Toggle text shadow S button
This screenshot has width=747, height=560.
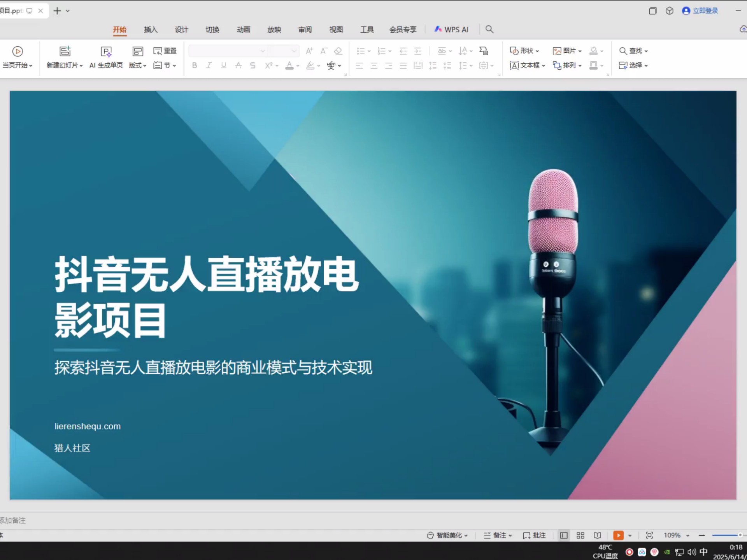253,65
